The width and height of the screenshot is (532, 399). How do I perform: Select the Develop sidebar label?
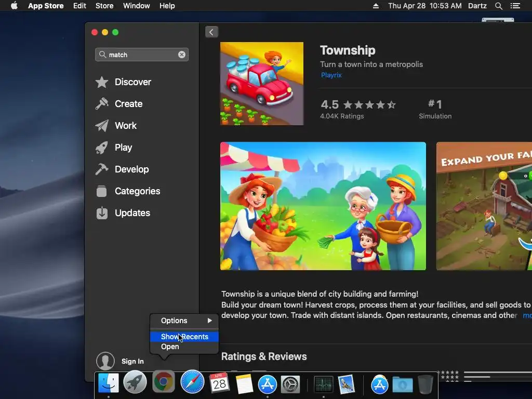tap(131, 169)
